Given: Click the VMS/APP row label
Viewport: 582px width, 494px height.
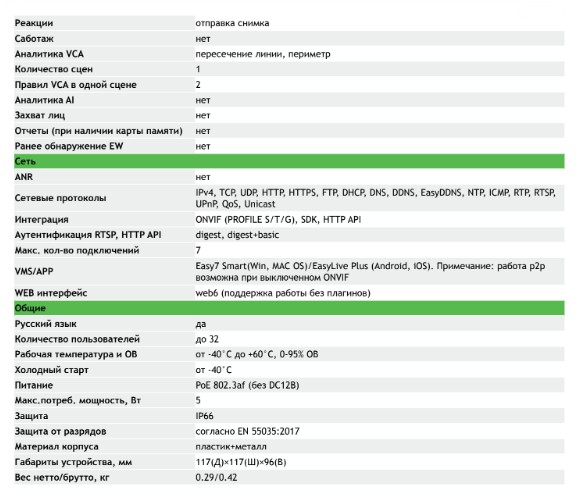Looking at the screenshot, I should coord(34,271).
